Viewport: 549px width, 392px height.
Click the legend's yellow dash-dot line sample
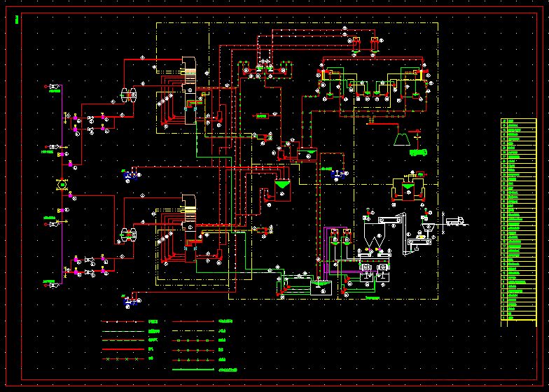[x=193, y=330]
